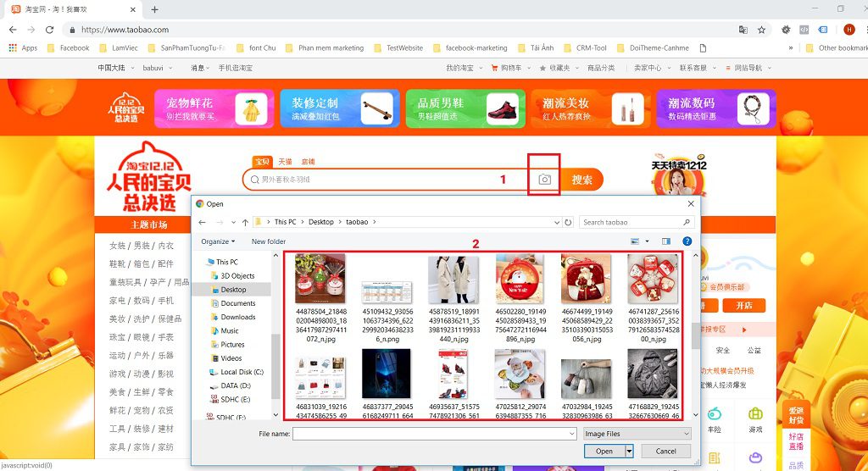Select the file 45109432_93056… png thumbnail
This screenshot has height=471, width=868.
point(387,291)
